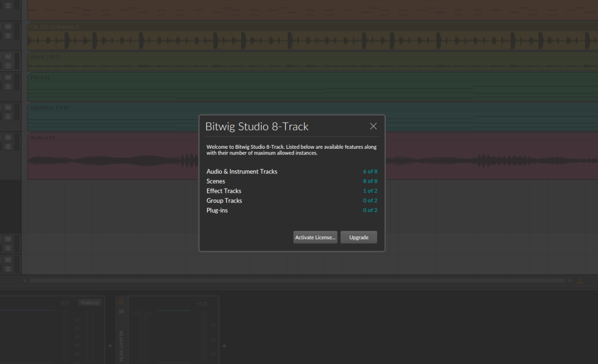Close the Bitwig Studio 8-Track dialog

(x=373, y=126)
